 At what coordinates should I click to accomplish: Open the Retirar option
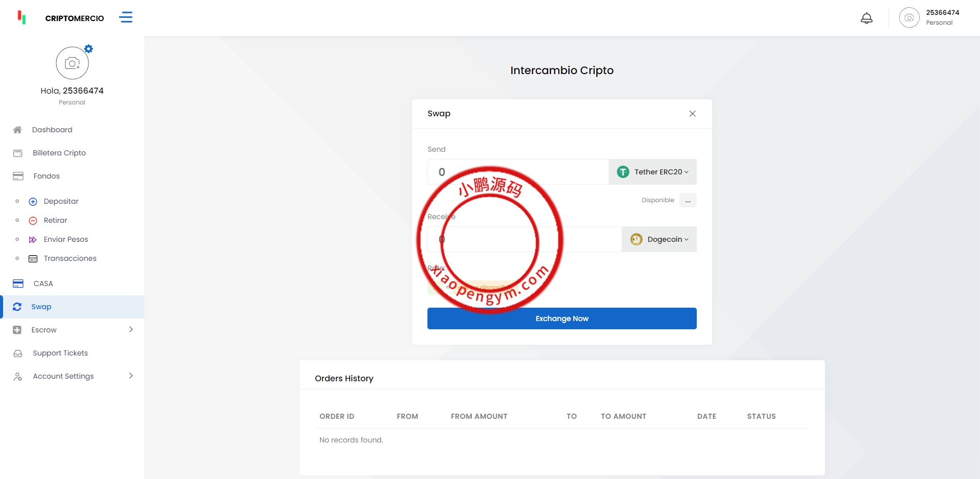(x=55, y=220)
